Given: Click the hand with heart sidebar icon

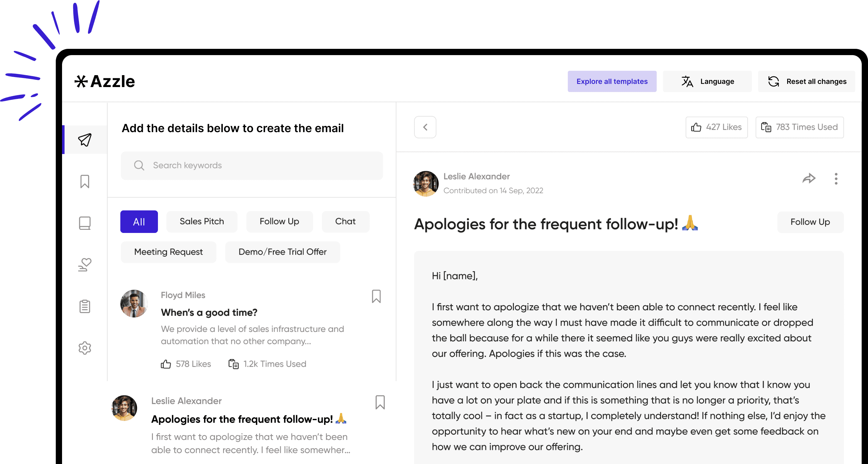Looking at the screenshot, I should point(85,265).
